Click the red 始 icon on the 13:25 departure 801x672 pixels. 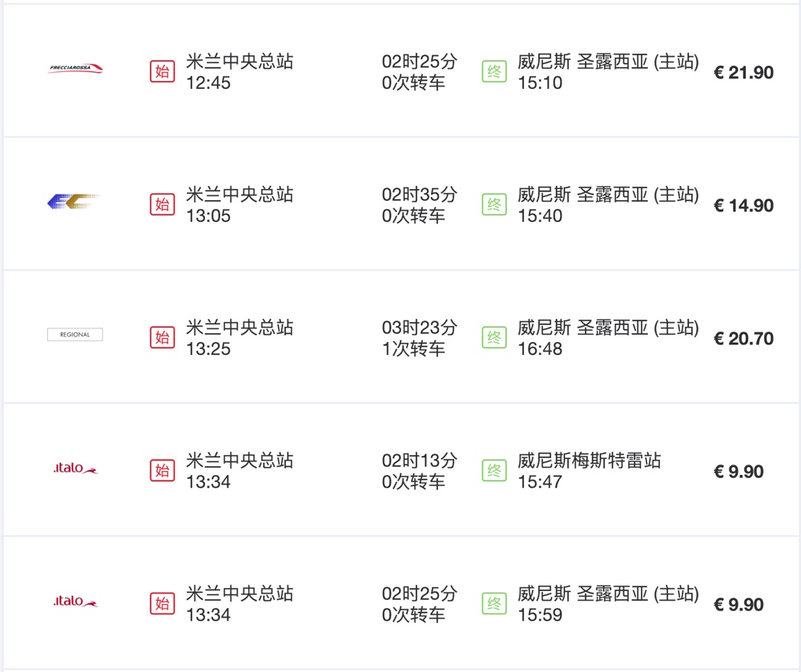pyautogui.click(x=162, y=337)
